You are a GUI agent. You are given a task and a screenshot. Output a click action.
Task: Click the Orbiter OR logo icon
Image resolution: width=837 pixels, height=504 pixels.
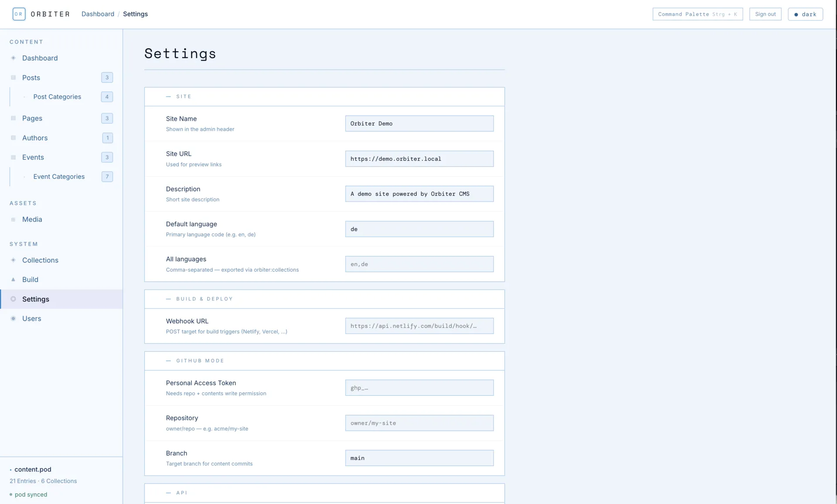(19, 14)
